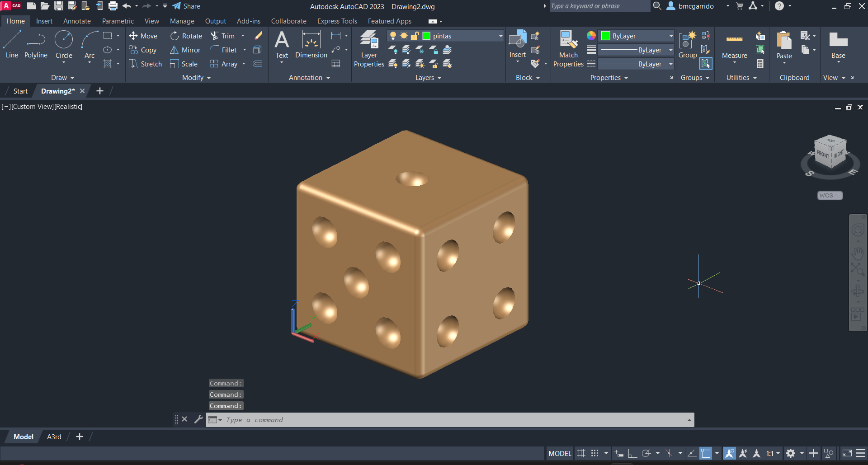This screenshot has height=465, width=868.
Task: Launch the Stretch tool
Action: pos(145,64)
